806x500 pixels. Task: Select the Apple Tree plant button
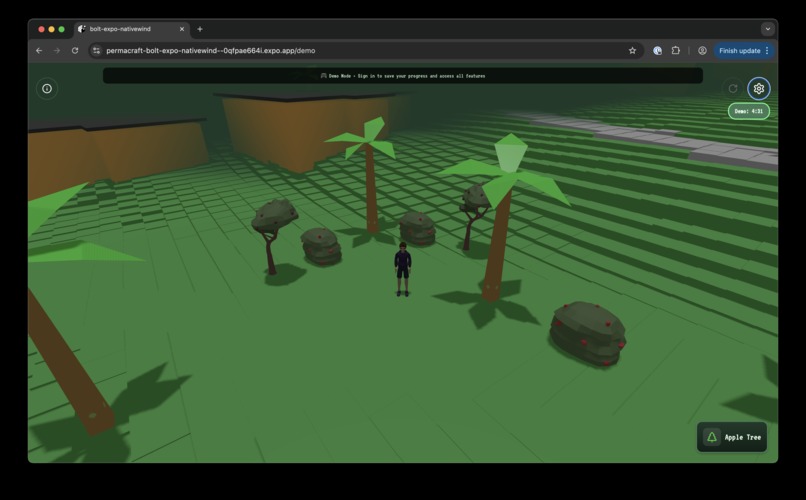tap(731, 437)
